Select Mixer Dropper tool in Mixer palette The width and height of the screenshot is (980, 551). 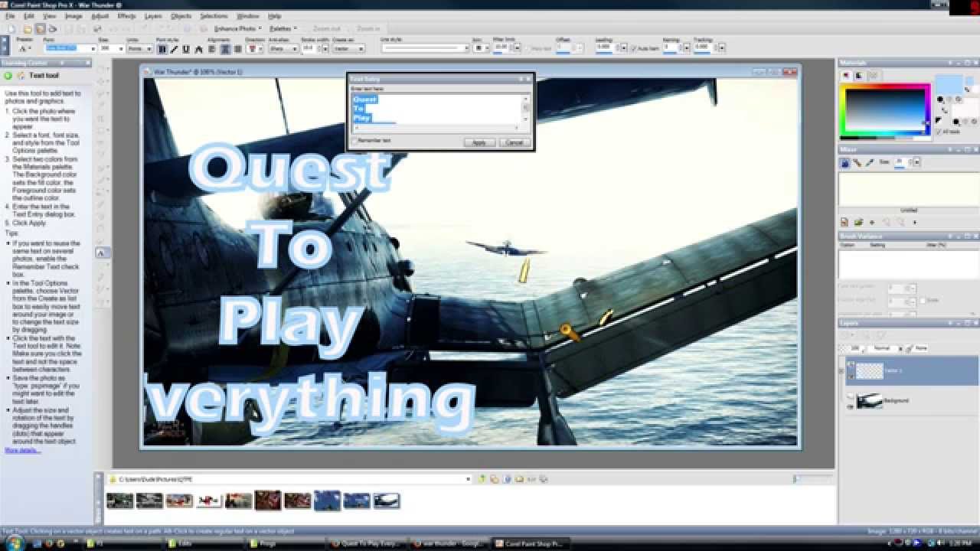click(x=869, y=162)
